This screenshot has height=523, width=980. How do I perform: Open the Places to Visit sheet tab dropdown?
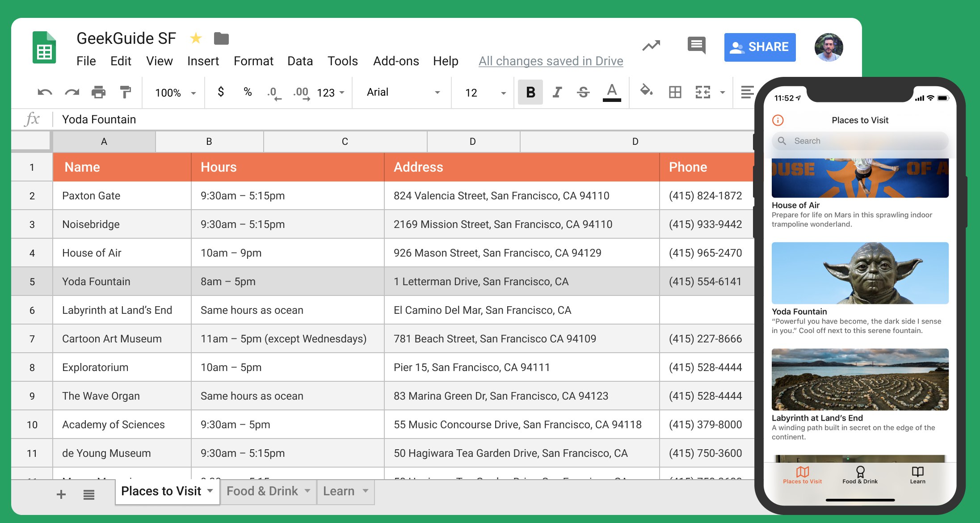[x=210, y=491]
